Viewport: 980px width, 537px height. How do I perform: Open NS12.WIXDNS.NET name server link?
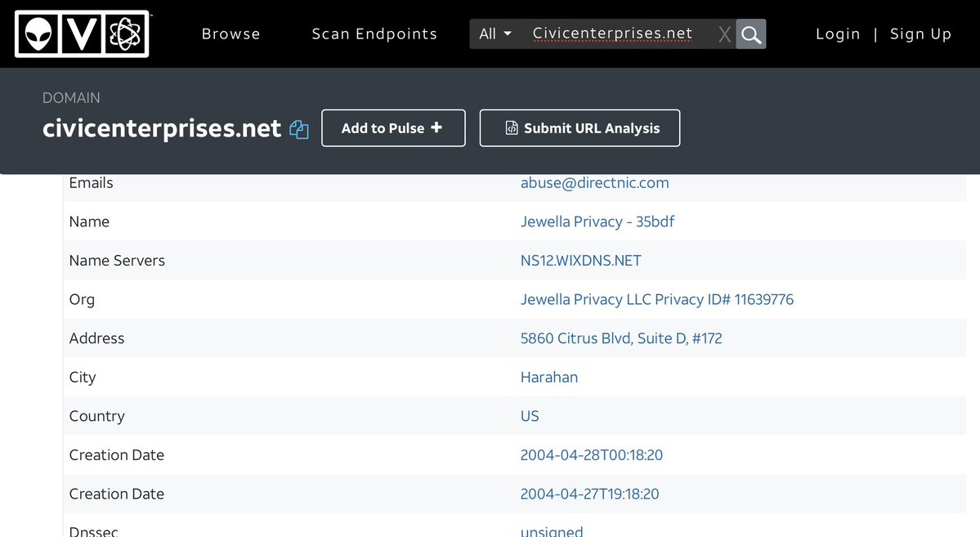[580, 261]
